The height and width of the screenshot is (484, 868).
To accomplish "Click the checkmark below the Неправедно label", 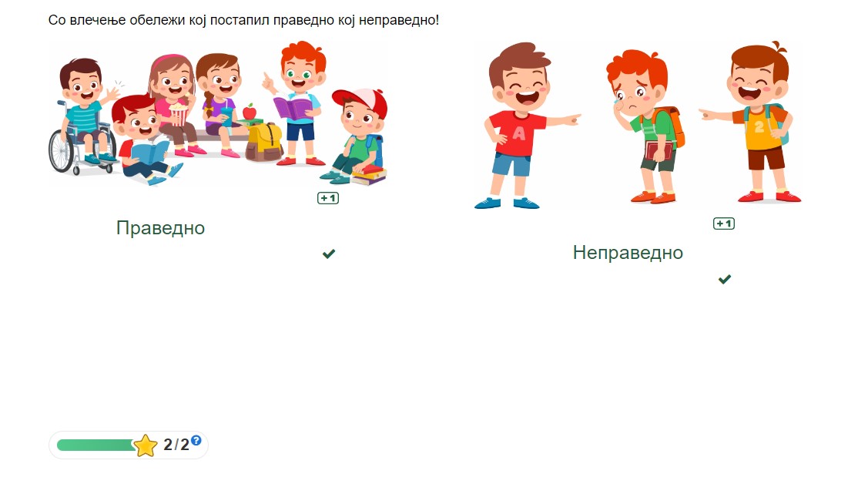I will (x=725, y=279).
